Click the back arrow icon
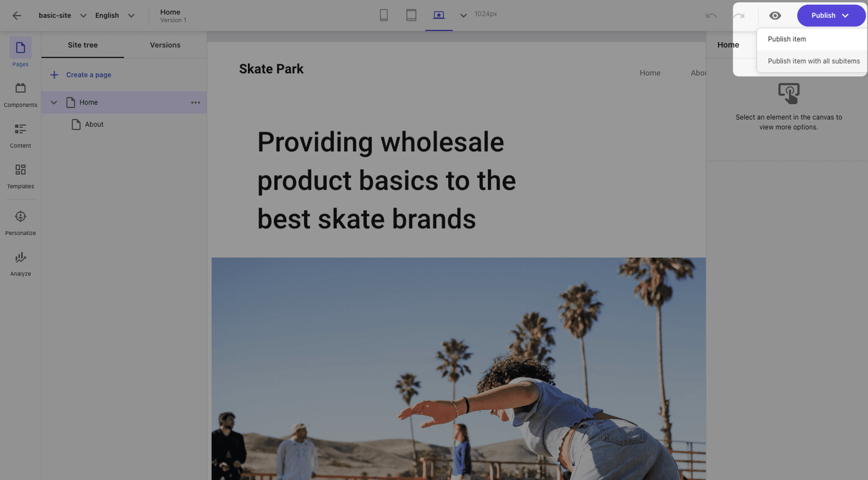Viewport: 868px width, 480px height. click(16, 16)
